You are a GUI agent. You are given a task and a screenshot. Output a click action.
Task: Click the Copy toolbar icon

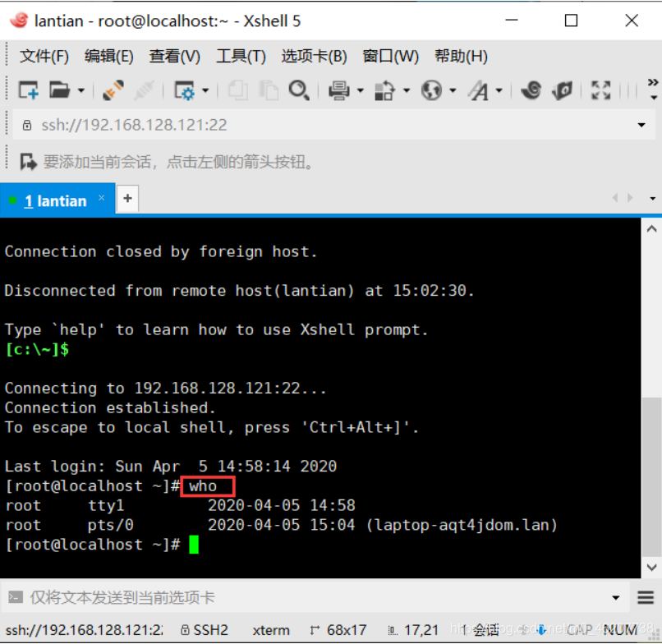[x=237, y=90]
